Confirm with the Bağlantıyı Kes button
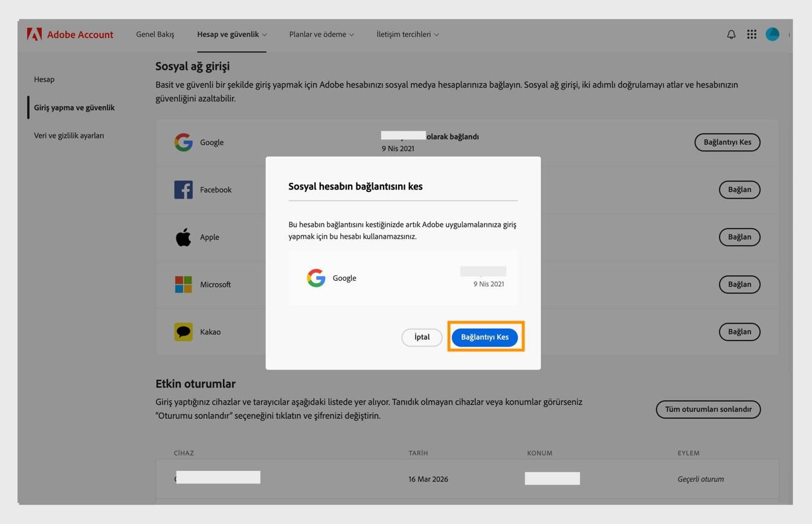The height and width of the screenshot is (524, 812). click(485, 337)
